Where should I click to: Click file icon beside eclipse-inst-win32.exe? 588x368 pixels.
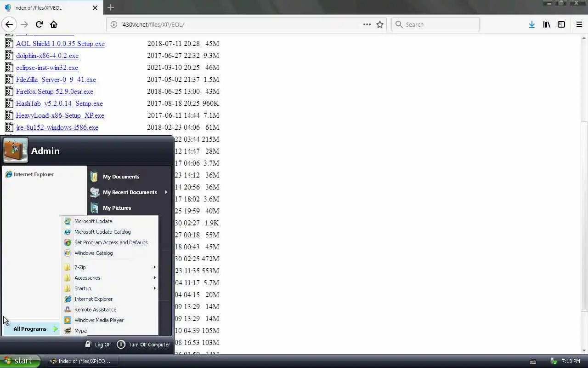tap(9, 67)
